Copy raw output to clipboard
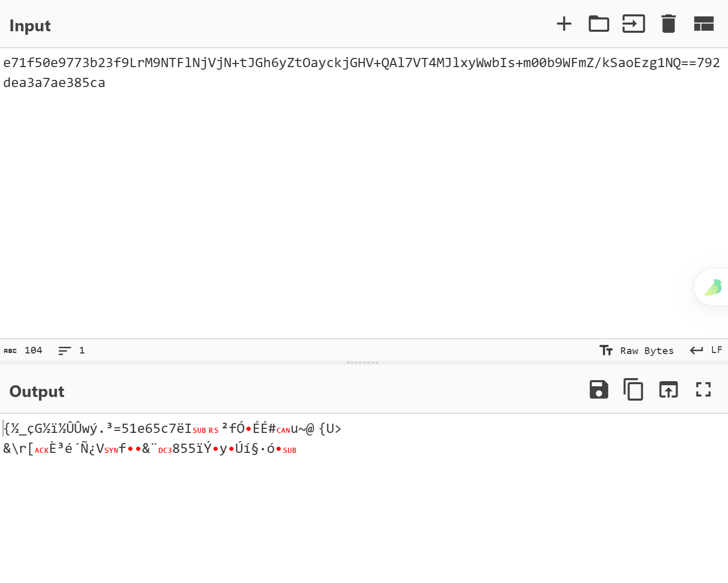This screenshot has width=728, height=583. [633, 390]
